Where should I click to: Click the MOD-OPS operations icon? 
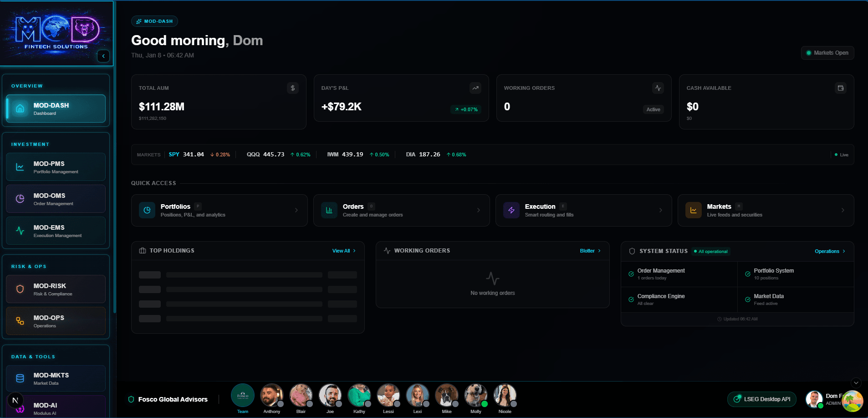coord(20,321)
